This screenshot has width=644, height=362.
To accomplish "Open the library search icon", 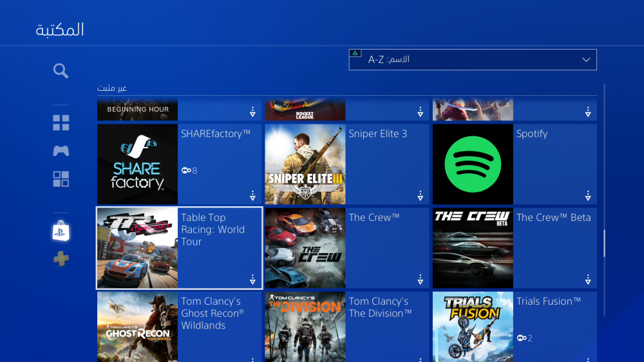I will click(x=61, y=71).
